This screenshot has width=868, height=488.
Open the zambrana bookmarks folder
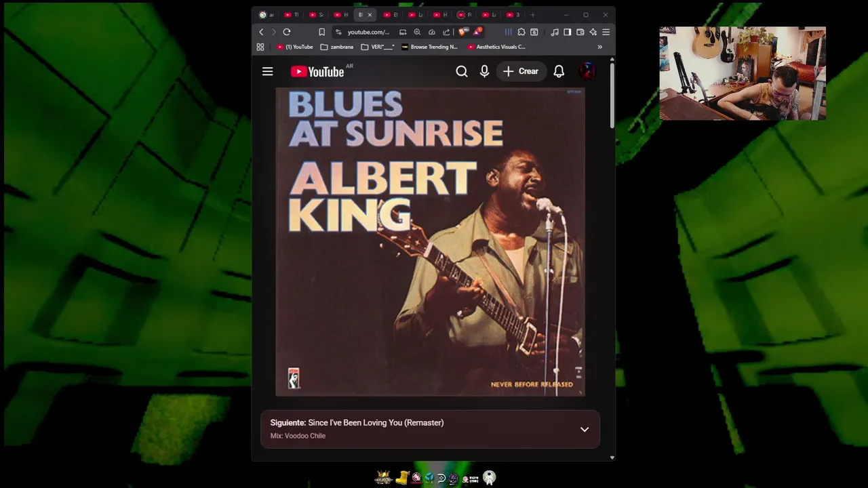tap(337, 47)
